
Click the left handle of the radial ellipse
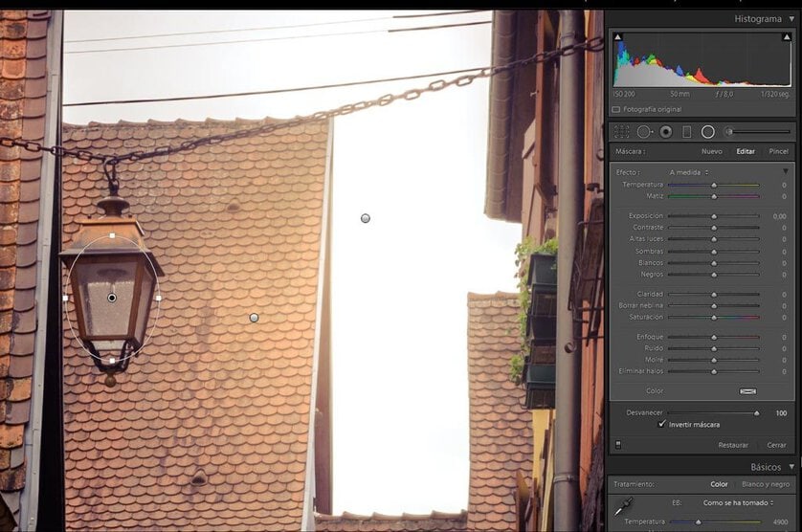click(65, 298)
